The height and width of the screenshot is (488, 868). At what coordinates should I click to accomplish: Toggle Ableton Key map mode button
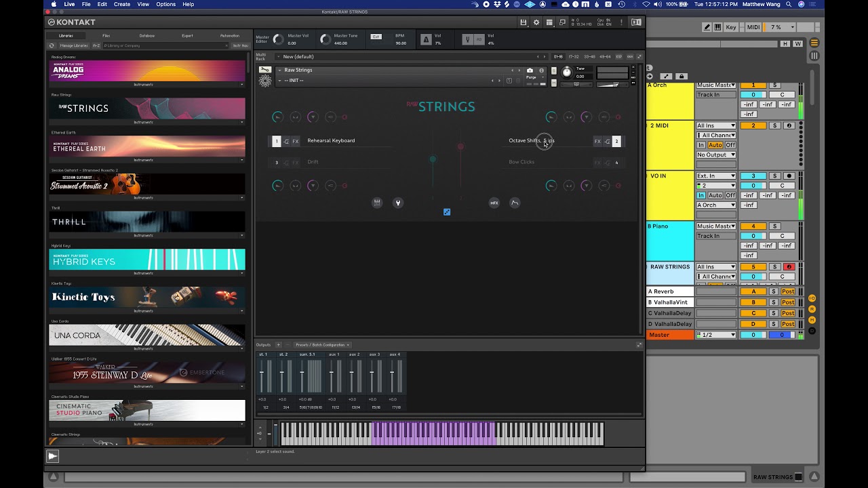[731, 27]
